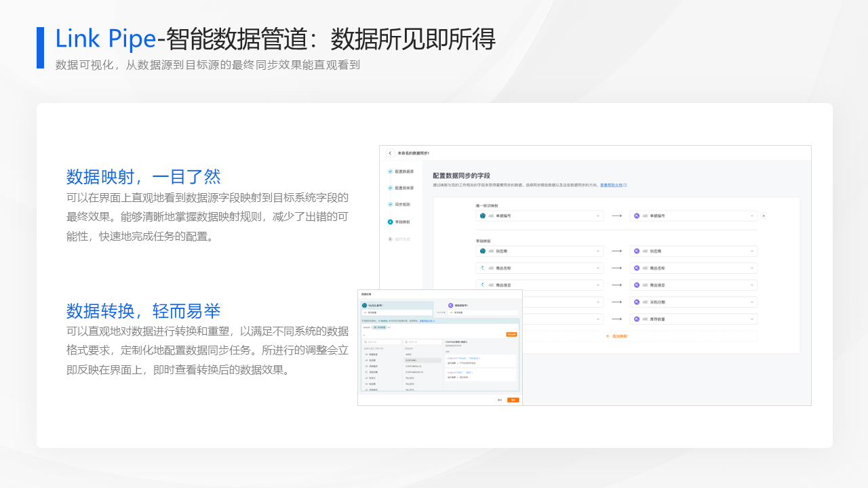Image resolution: width=868 pixels, height=488 pixels.
Task: Click the slide heading 数据映射，一目了然
Action: click(144, 177)
